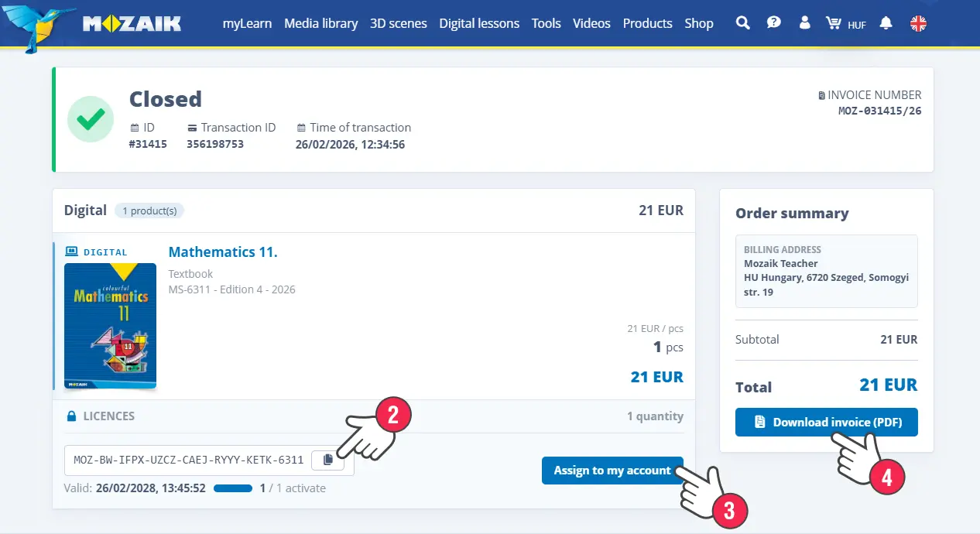Open the Shop menu

pos(698,23)
